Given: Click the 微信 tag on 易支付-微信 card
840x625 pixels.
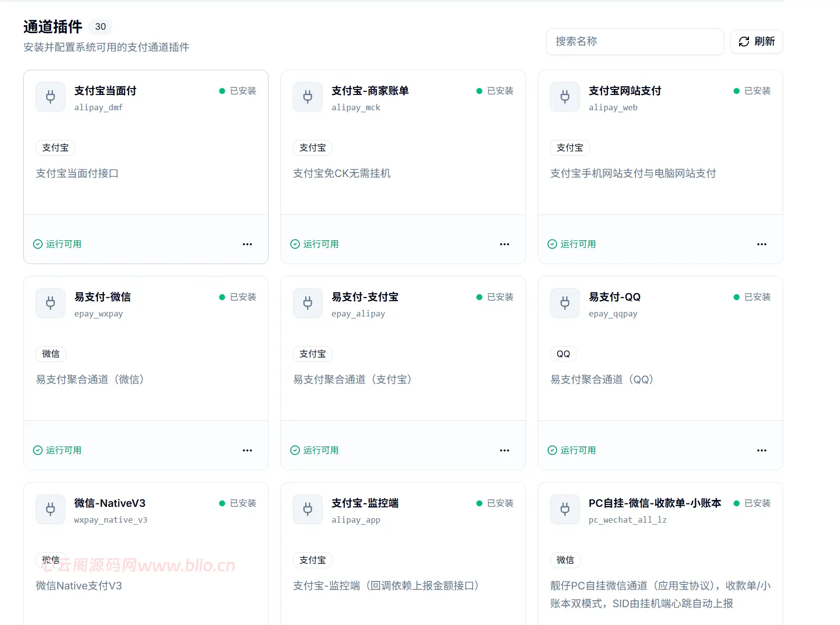Looking at the screenshot, I should click(x=51, y=354).
